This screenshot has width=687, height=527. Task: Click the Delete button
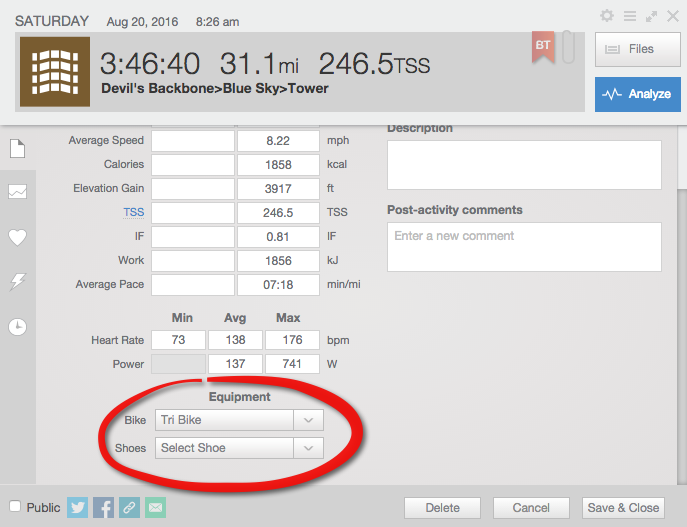pyautogui.click(x=443, y=508)
